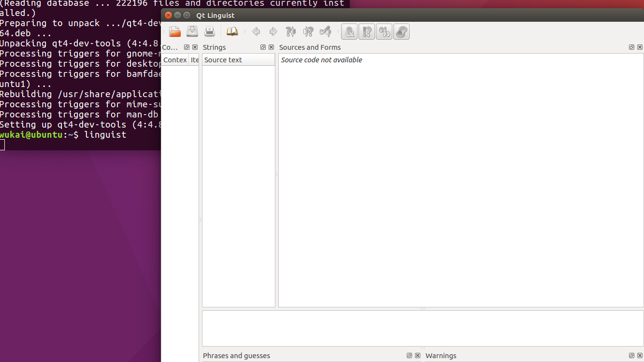Click the Print toolbar icon

210,31
